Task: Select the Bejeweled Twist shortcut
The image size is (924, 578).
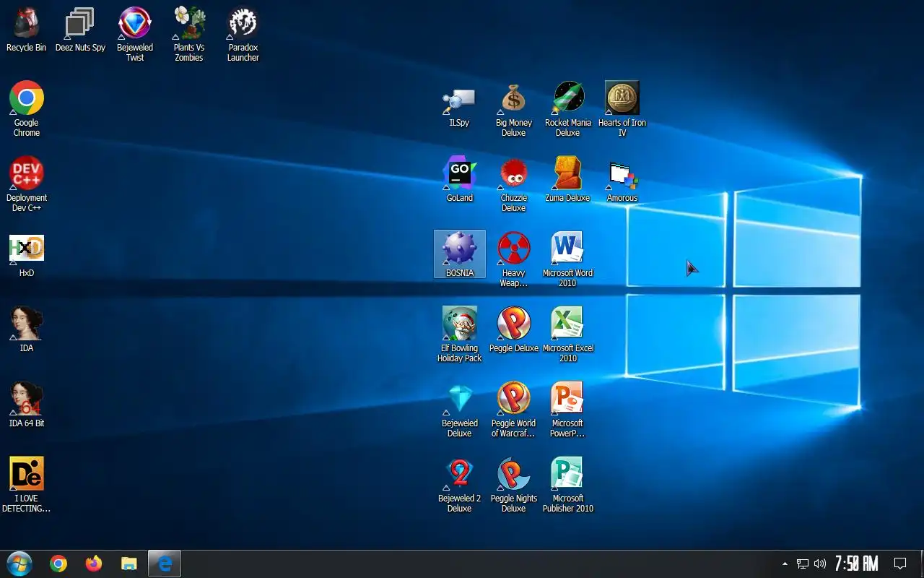Action: tap(135, 35)
